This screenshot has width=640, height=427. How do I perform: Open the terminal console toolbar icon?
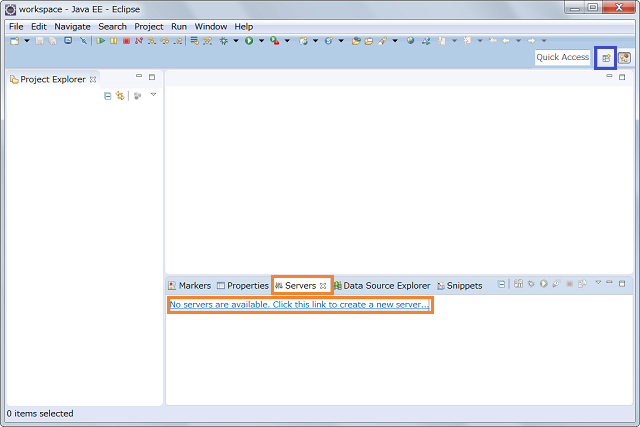pos(68,40)
